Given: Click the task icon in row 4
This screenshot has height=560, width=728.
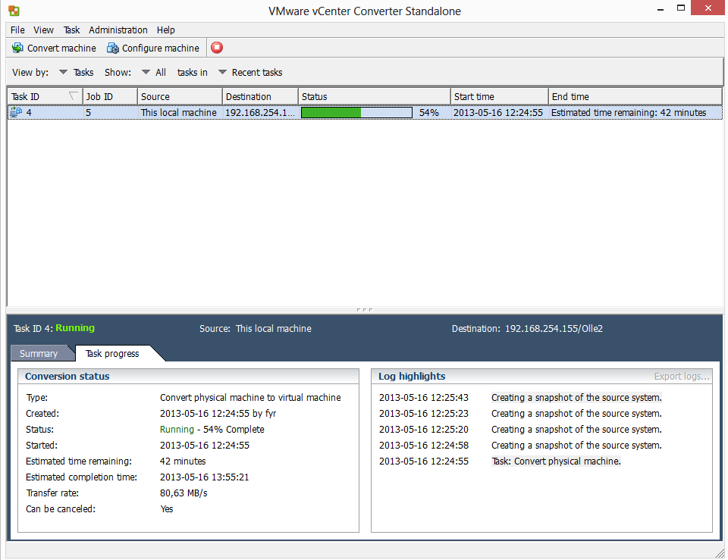Looking at the screenshot, I should 16,112.
